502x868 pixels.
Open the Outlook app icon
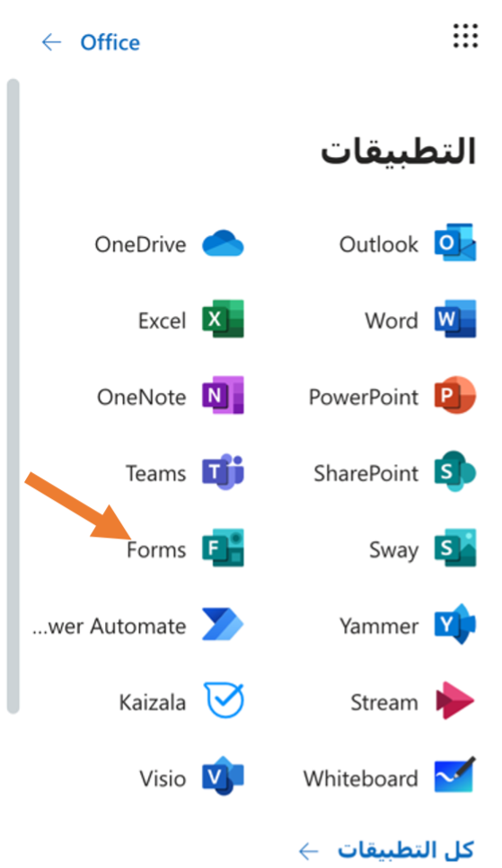point(455,243)
